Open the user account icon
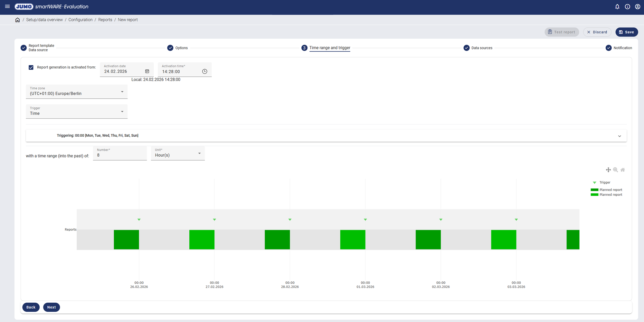 click(638, 6)
